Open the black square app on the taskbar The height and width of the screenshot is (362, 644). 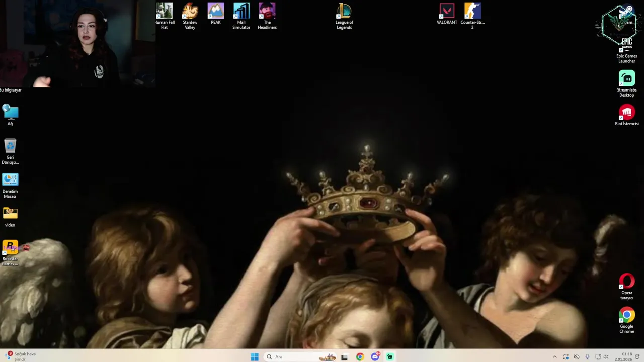pyautogui.click(x=345, y=357)
